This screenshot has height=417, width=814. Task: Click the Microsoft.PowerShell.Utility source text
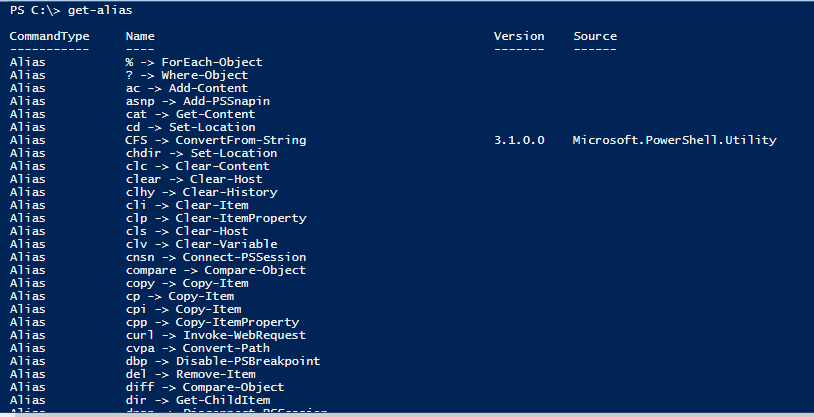pos(675,140)
